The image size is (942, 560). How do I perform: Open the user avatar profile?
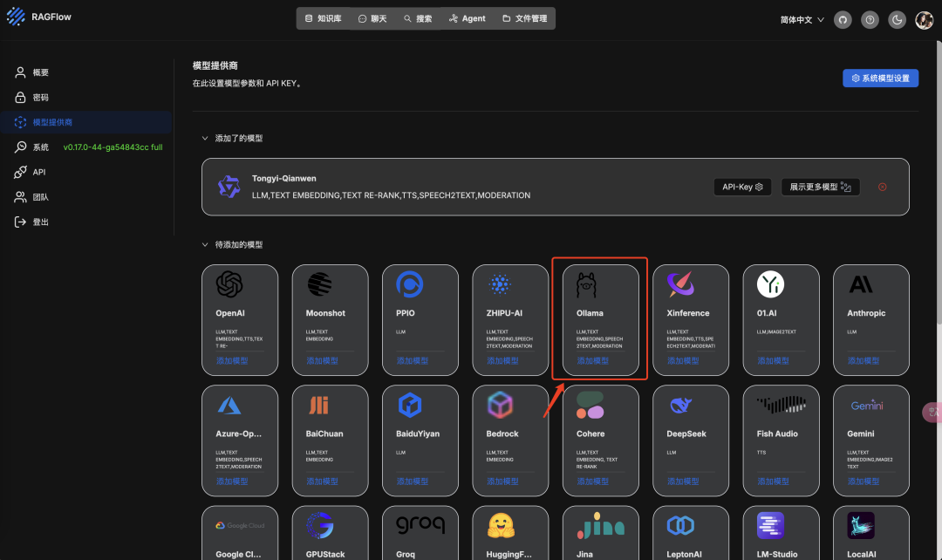coord(924,20)
